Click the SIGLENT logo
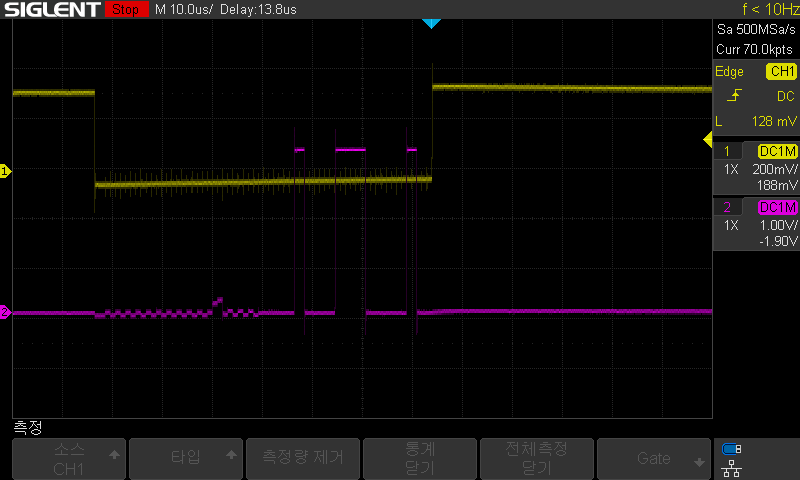Viewport: 800px width, 480px height. 52,9
